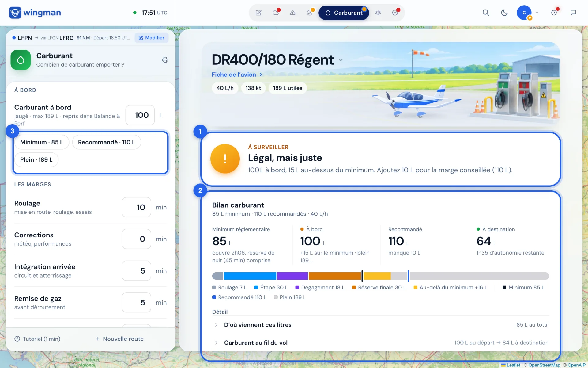Edit the Remise de gaz minutes field
The height and width of the screenshot is (368, 588).
pos(137,303)
